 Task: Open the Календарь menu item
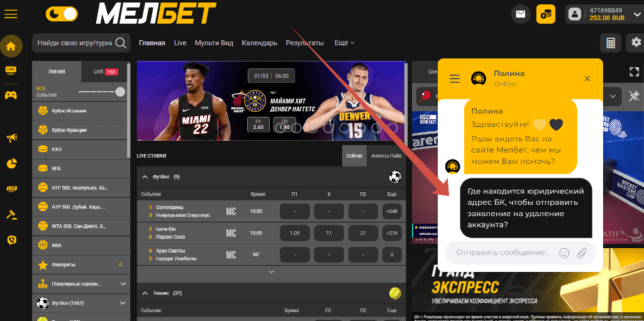coord(259,43)
